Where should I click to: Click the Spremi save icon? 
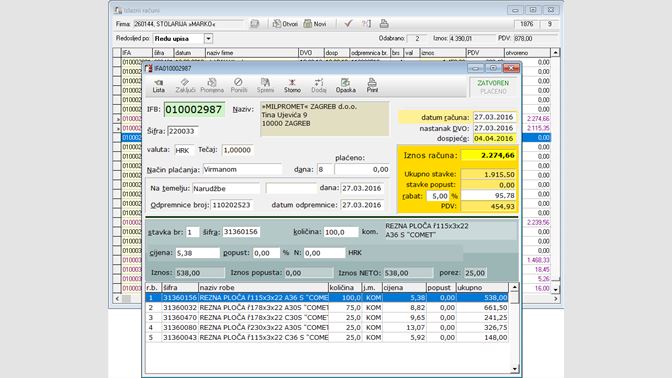[265, 86]
